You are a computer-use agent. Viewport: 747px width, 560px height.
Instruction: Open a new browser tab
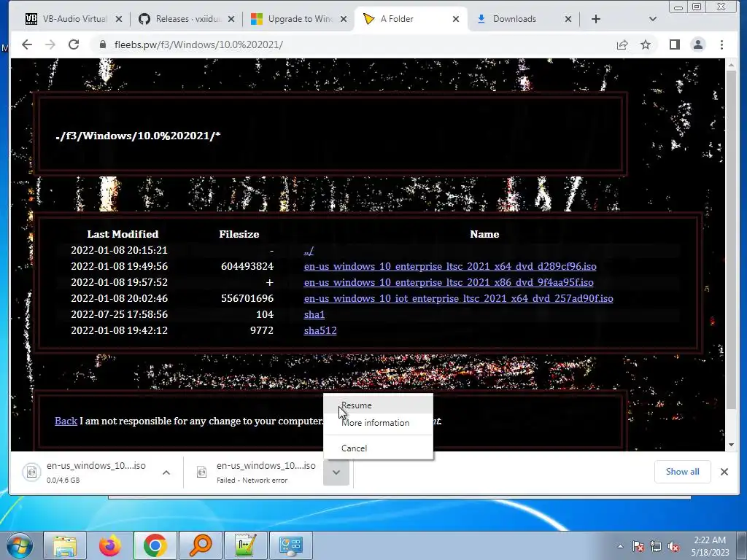point(596,19)
